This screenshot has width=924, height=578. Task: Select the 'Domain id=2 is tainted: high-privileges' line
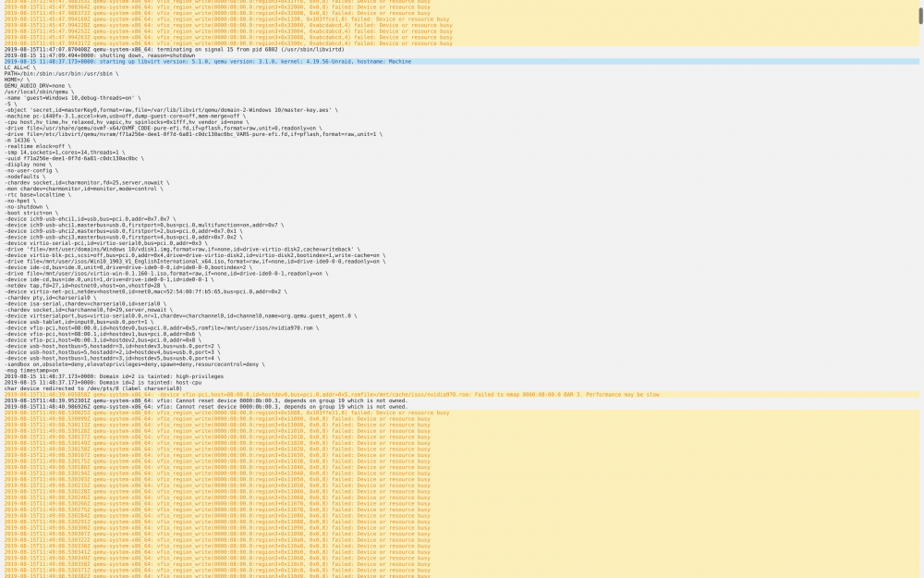click(x=115, y=376)
